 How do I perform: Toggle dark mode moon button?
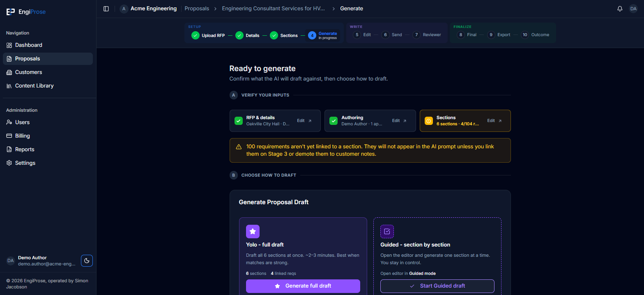87,260
